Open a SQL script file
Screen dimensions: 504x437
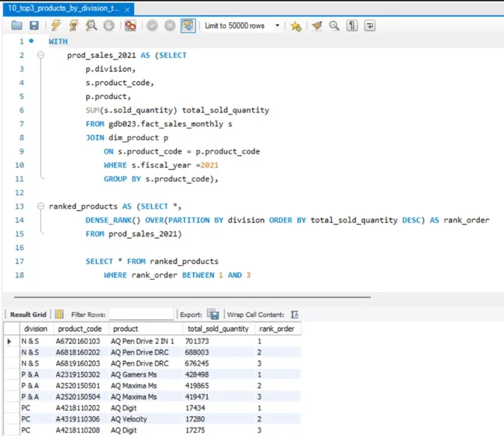coord(17,26)
